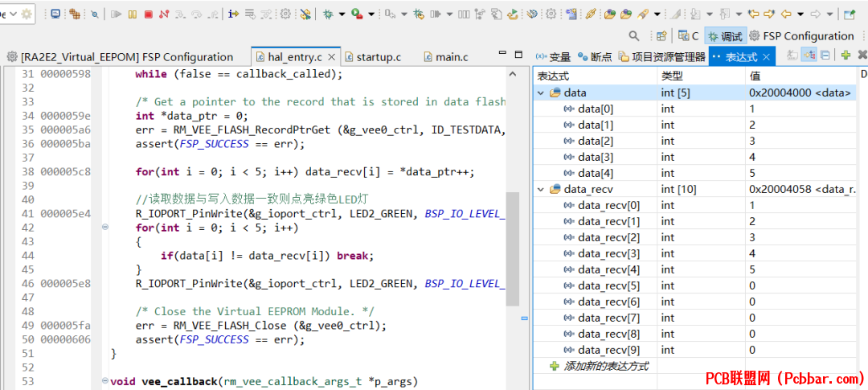This screenshot has width=868, height=390.
Task: Maximize the editor area
Action: coord(518,55)
